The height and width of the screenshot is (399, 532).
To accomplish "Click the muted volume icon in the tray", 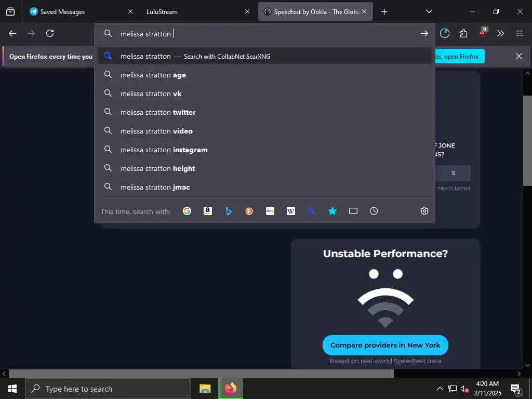I will click(464, 389).
